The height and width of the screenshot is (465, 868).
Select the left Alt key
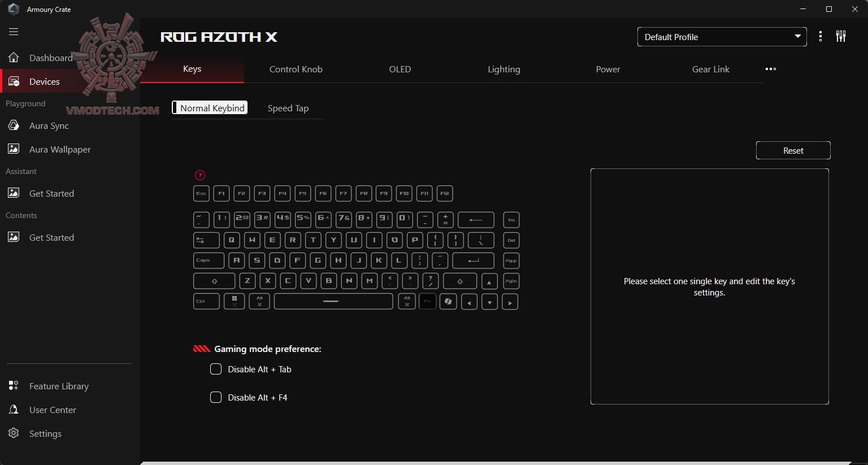click(x=259, y=301)
